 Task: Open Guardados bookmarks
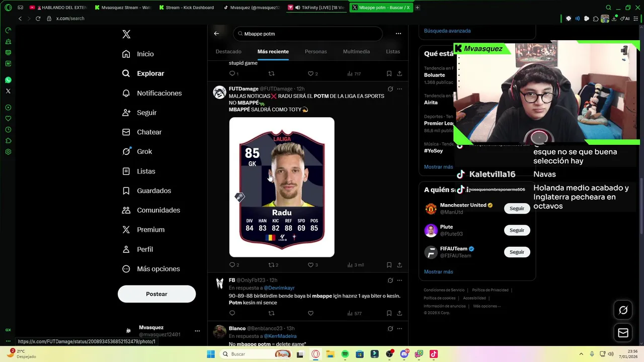147,191
